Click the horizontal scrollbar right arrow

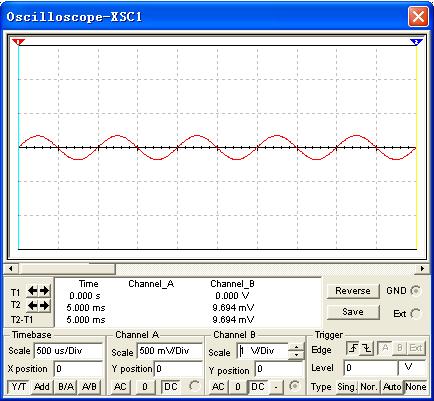point(423,268)
